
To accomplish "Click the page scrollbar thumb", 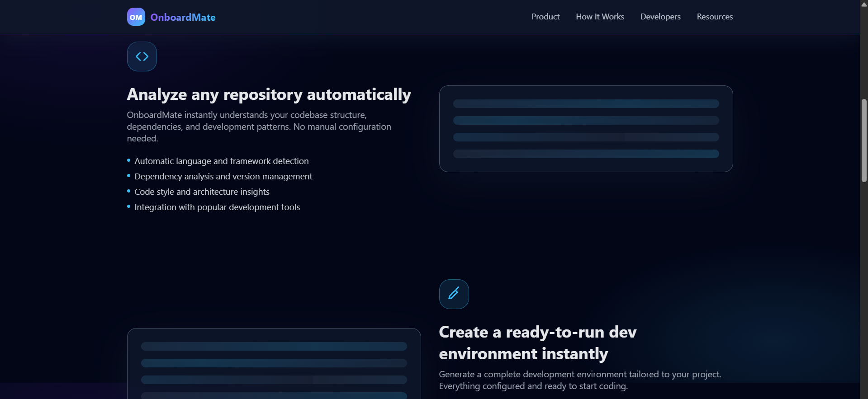I will coord(864,141).
